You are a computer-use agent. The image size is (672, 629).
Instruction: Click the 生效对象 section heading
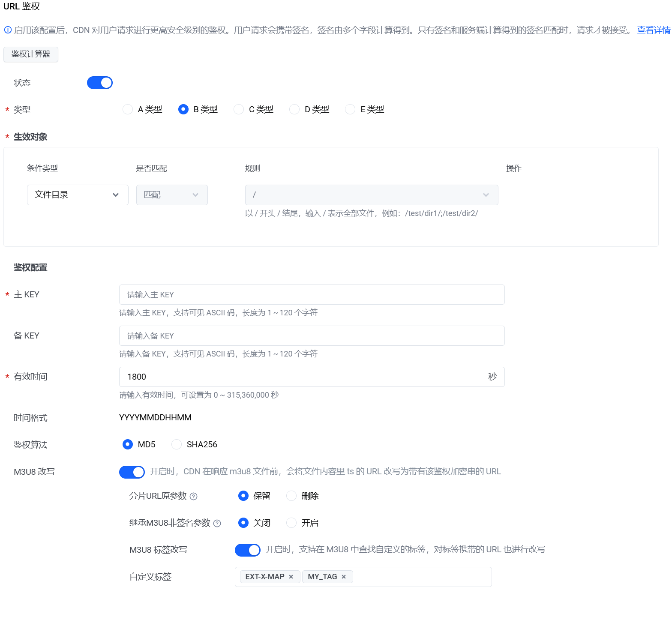[30, 137]
